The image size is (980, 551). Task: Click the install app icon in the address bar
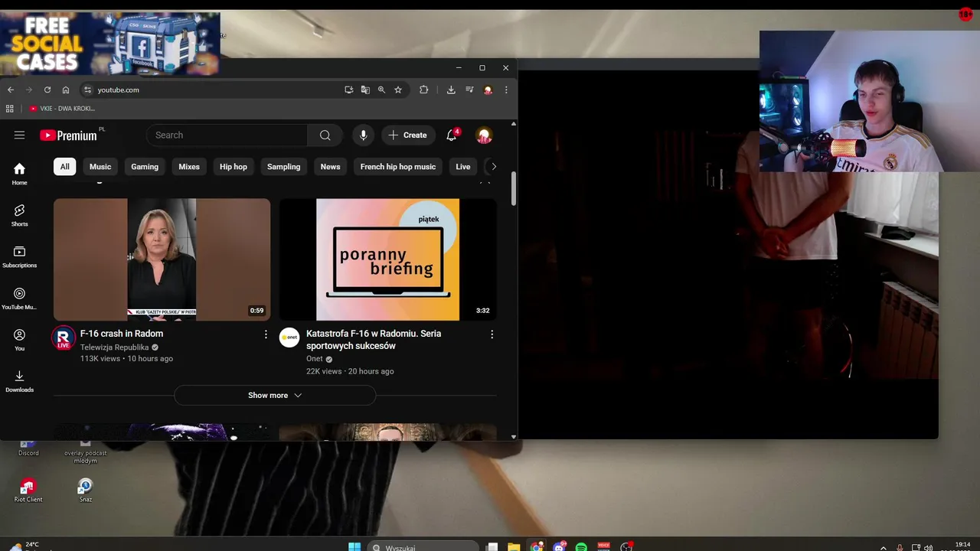(349, 90)
